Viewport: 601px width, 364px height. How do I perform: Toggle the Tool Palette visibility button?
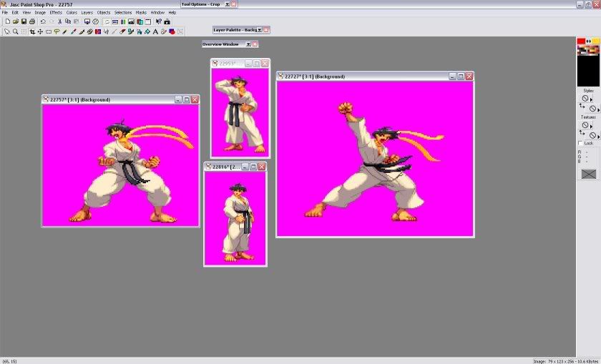(107, 21)
